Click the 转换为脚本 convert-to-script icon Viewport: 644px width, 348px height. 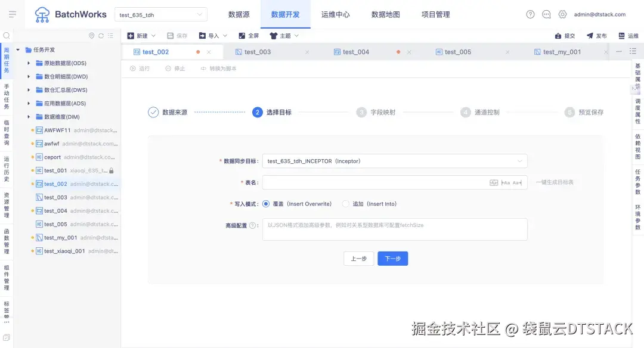pyautogui.click(x=215, y=68)
